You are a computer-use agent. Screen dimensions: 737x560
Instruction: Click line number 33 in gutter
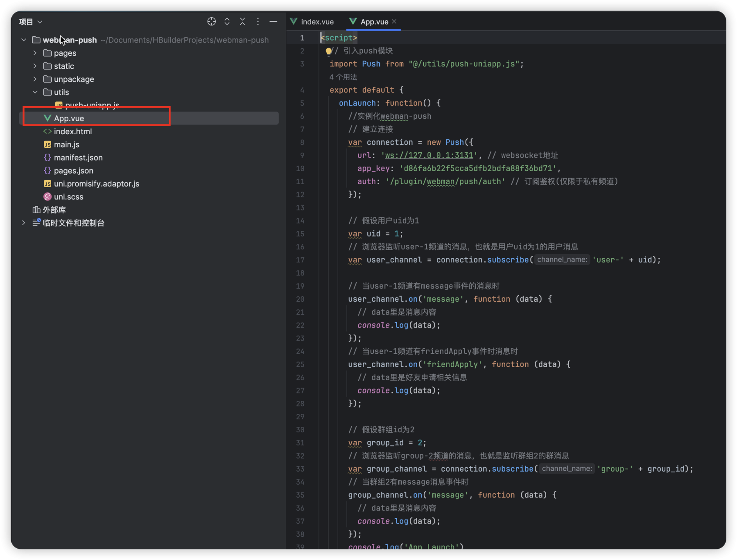pyautogui.click(x=300, y=469)
